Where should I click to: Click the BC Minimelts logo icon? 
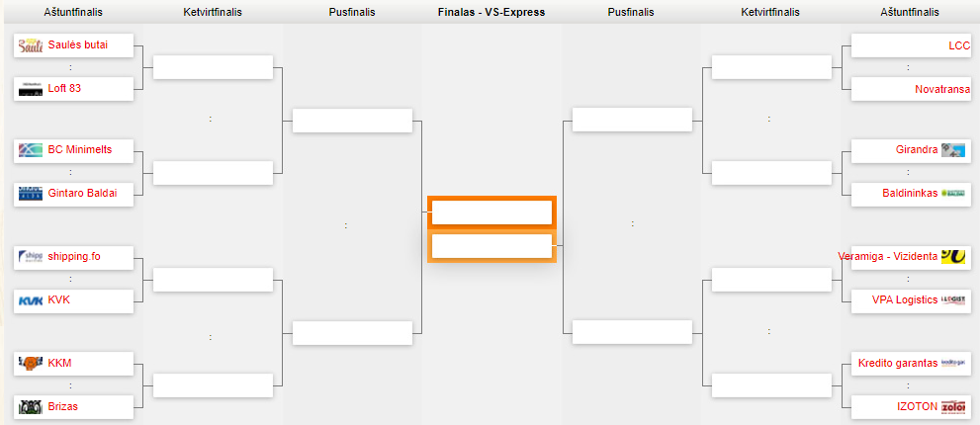[x=31, y=150]
